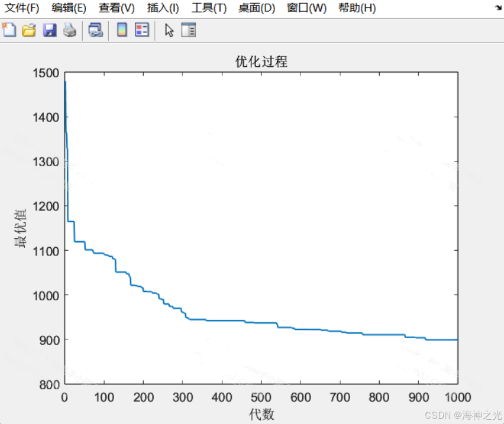Image resolution: width=504 pixels, height=424 pixels.
Task: Select the plot title 优化过程
Action: (261, 62)
